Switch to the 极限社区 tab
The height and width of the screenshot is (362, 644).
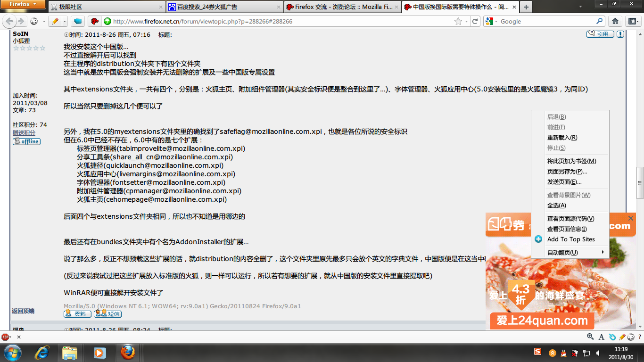click(x=106, y=7)
